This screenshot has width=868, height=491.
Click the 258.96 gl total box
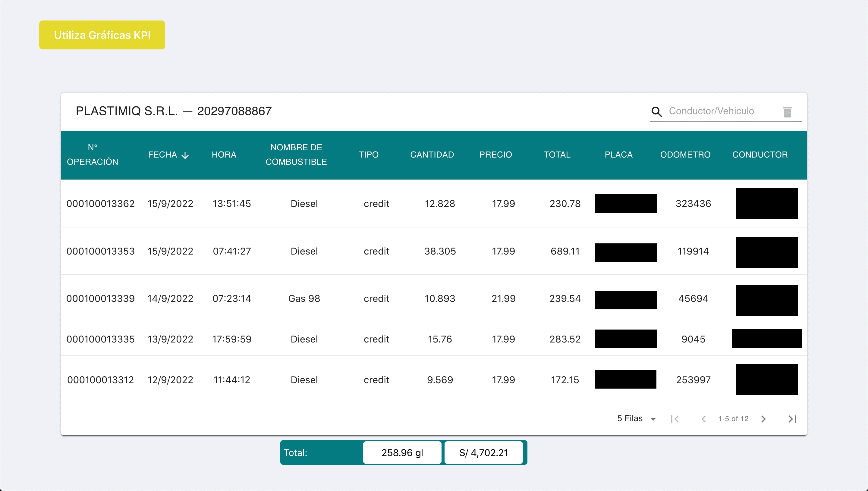(x=402, y=452)
